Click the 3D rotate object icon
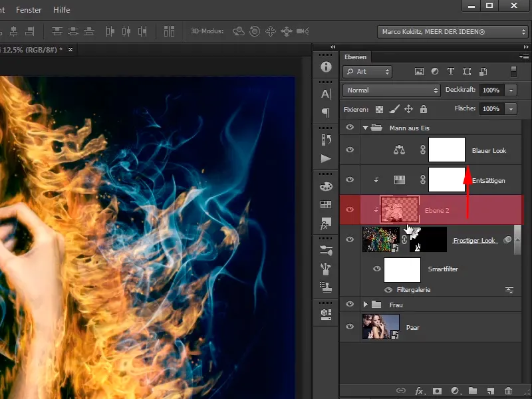 pos(239,31)
